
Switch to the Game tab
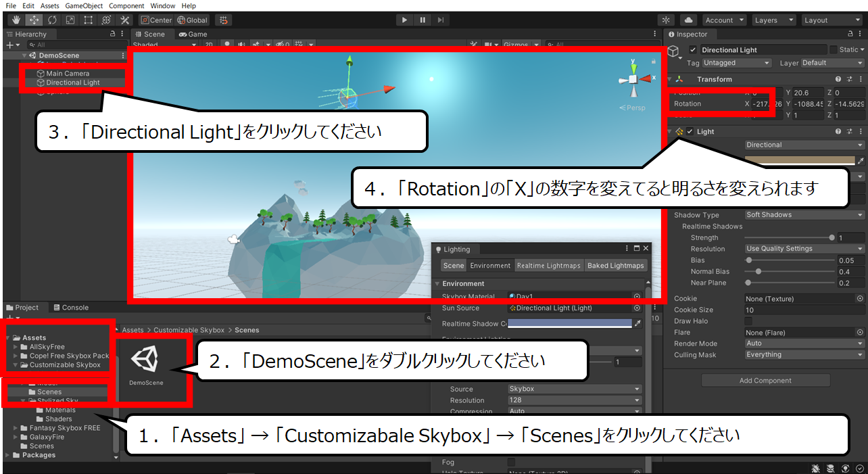click(x=193, y=34)
